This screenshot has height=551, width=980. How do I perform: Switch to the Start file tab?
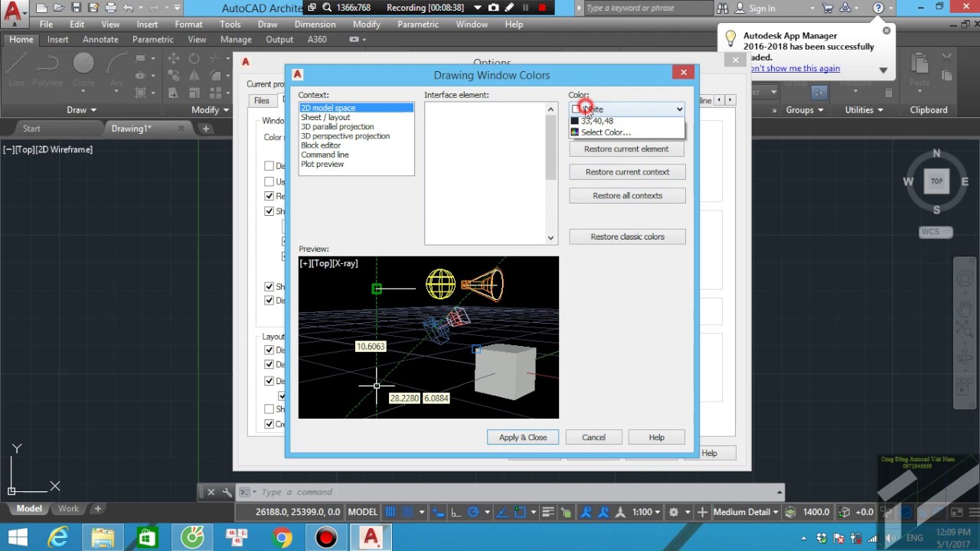pos(31,129)
